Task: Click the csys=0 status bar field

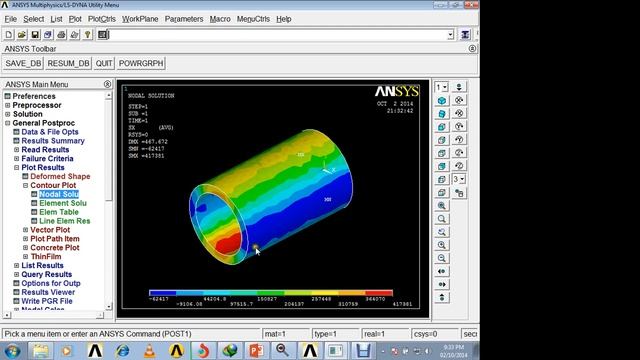Action: click(435, 334)
